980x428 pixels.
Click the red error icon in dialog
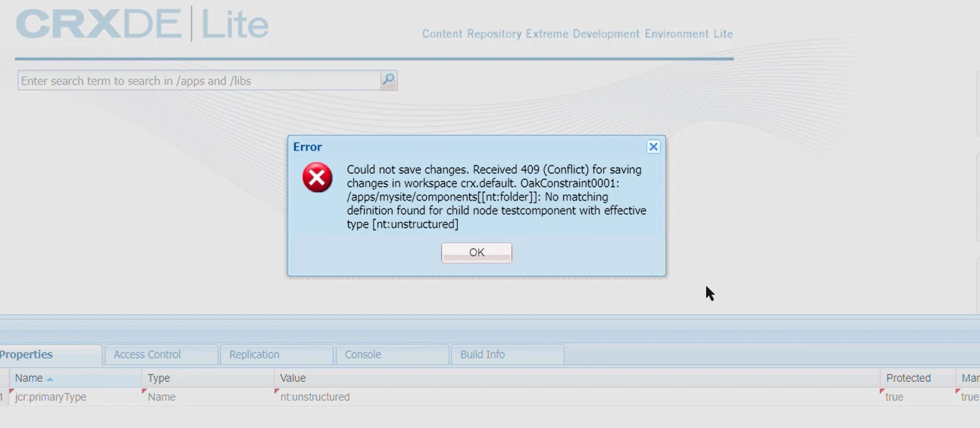pyautogui.click(x=317, y=178)
